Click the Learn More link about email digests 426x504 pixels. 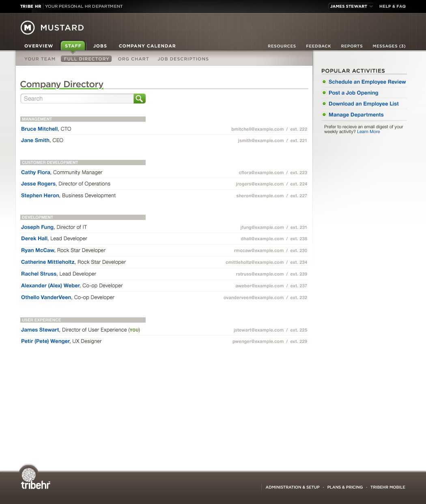[x=368, y=131]
